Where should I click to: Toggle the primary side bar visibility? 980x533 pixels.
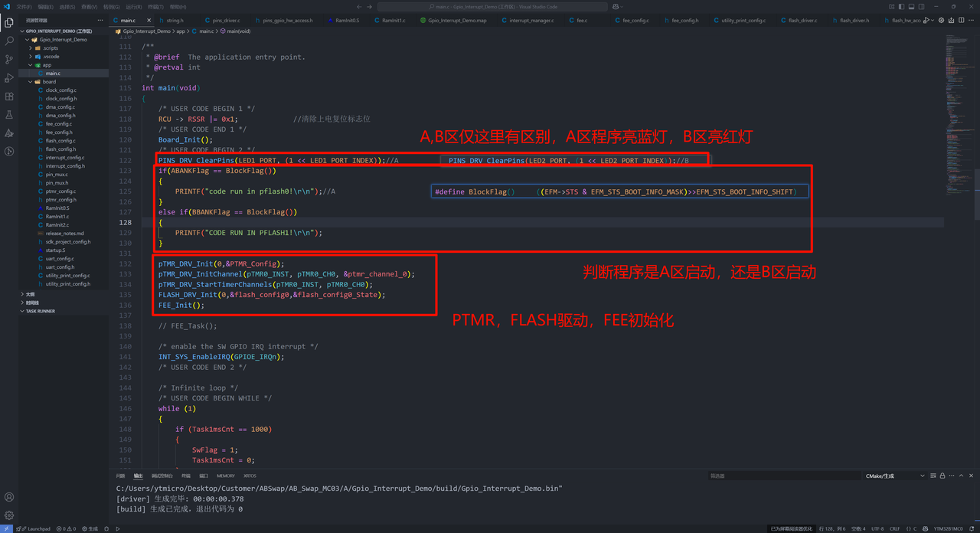click(901, 6)
